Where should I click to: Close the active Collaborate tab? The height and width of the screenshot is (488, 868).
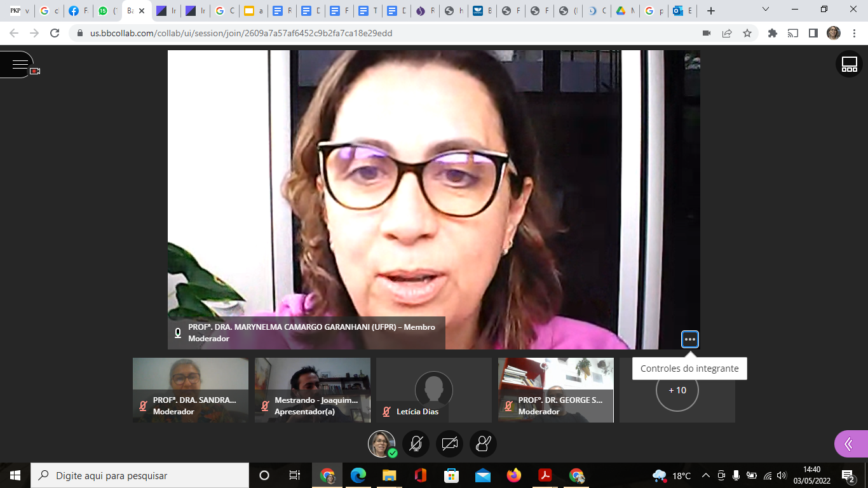coord(142,11)
